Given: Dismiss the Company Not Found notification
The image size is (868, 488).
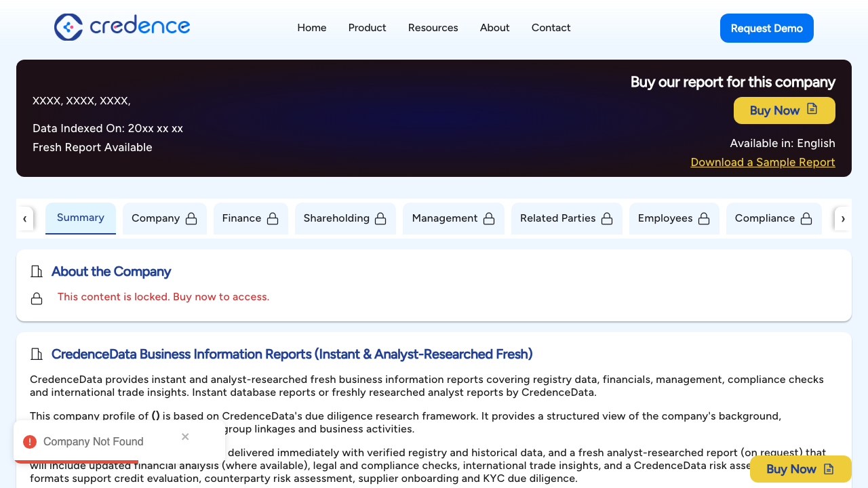Looking at the screenshot, I should (184, 436).
